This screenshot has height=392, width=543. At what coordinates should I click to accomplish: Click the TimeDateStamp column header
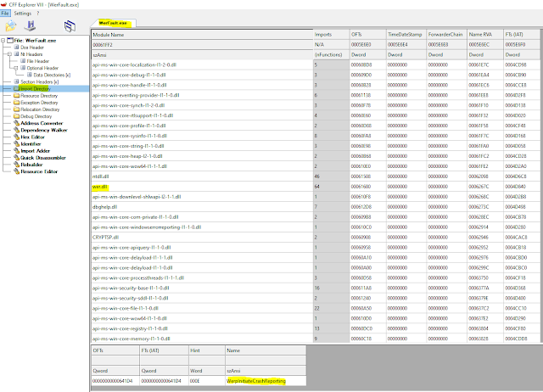point(406,35)
